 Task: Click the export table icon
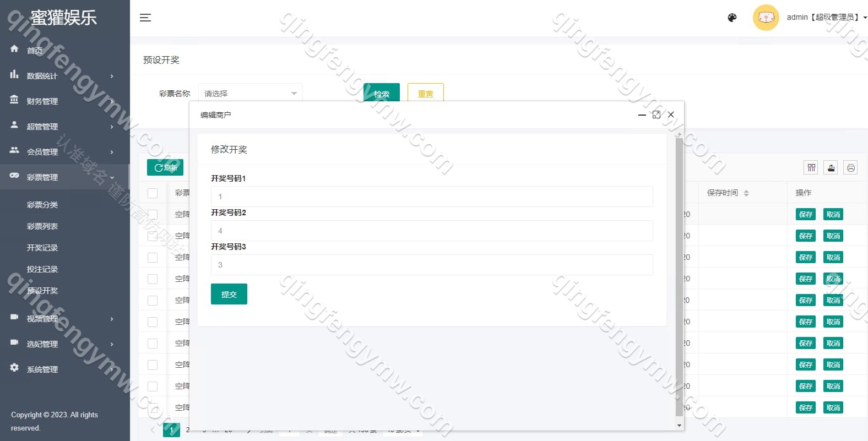coord(831,168)
